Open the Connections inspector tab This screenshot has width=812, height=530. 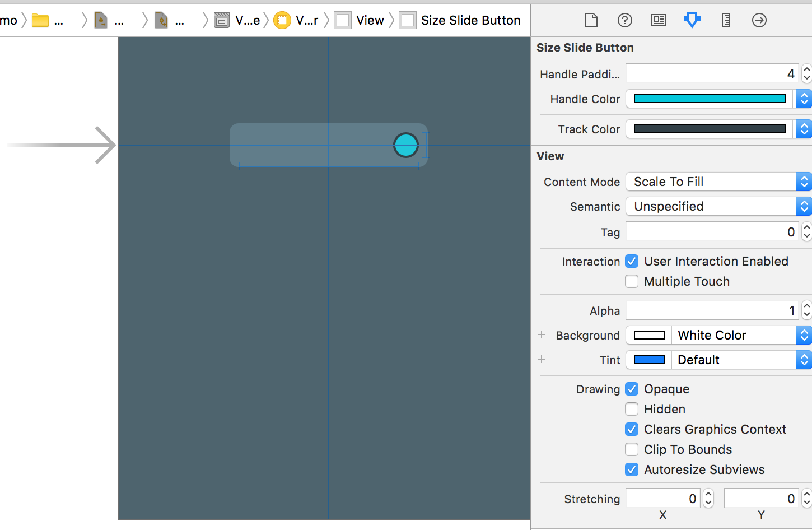(759, 21)
